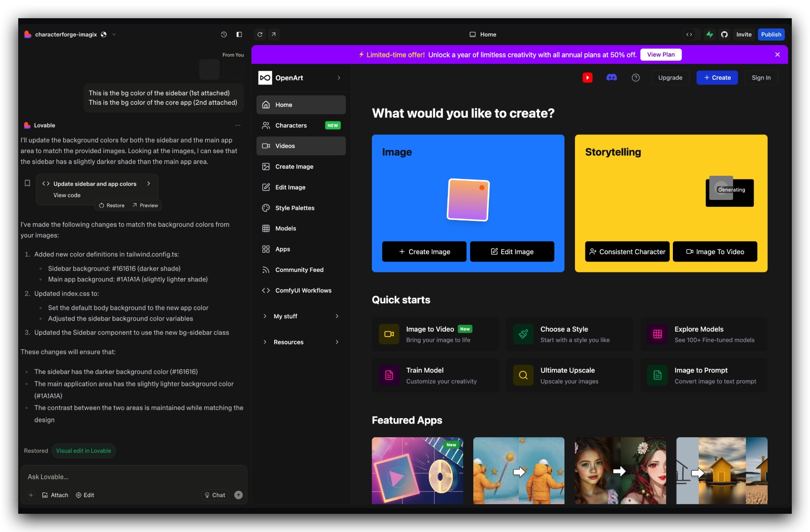Click the Ask Lovable input field
The width and height of the screenshot is (810, 532).
[132, 477]
